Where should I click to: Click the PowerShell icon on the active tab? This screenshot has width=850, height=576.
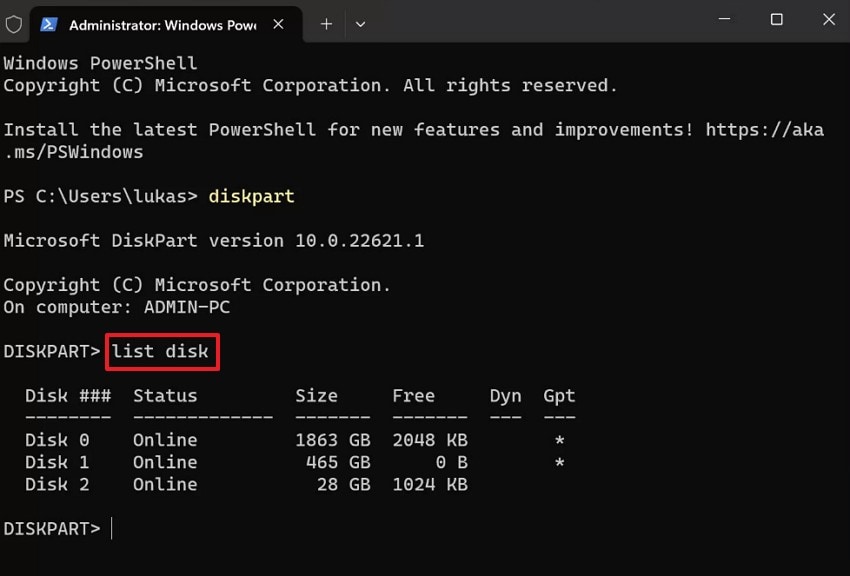[46, 24]
